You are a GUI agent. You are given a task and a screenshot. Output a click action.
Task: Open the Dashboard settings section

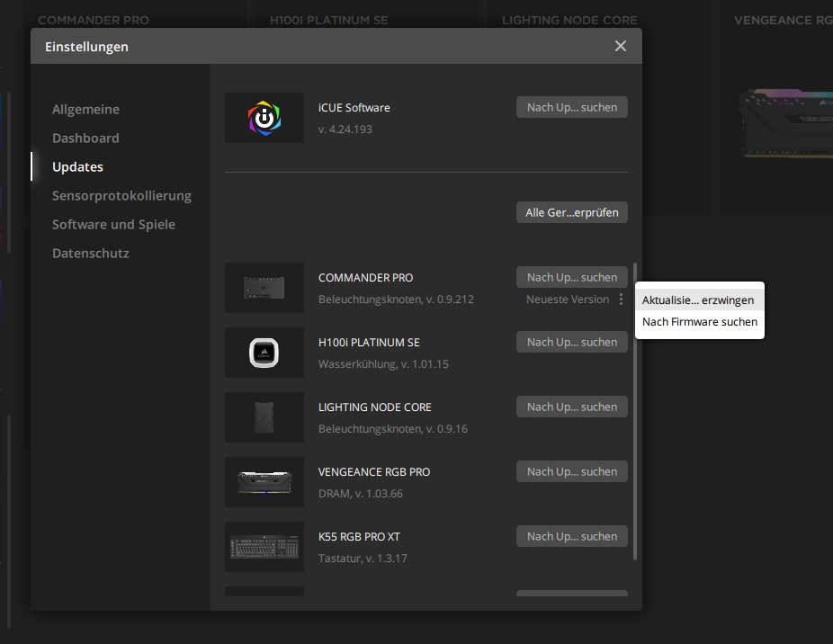tap(85, 139)
